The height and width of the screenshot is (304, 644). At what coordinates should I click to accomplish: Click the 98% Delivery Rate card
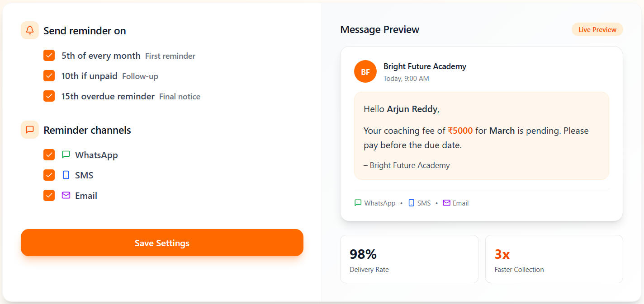[409, 259]
